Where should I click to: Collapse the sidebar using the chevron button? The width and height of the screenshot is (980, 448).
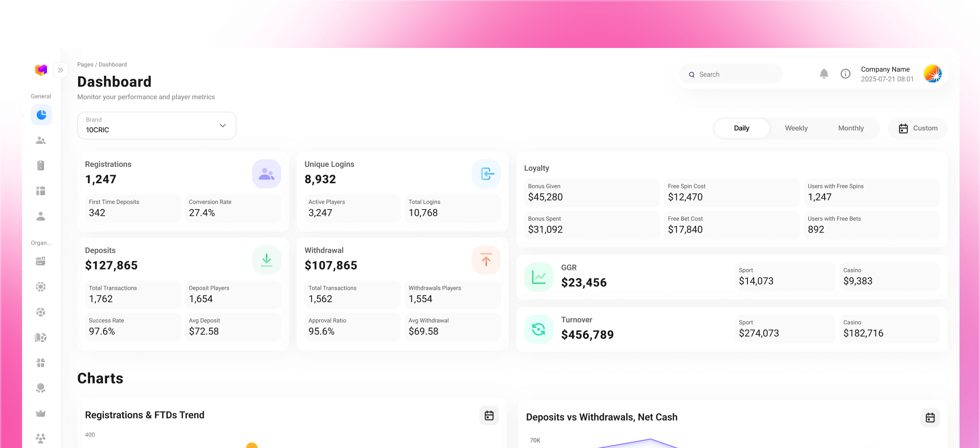pos(60,70)
